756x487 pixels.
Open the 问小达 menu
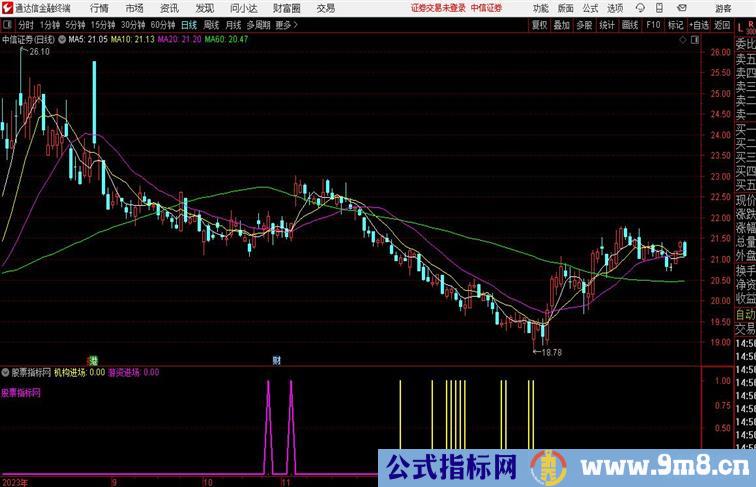243,8
